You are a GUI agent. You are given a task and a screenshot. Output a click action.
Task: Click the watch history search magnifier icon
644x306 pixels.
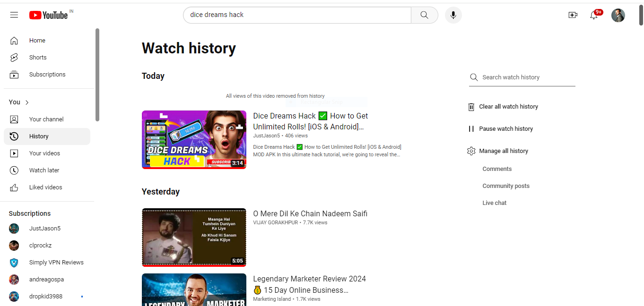point(474,77)
